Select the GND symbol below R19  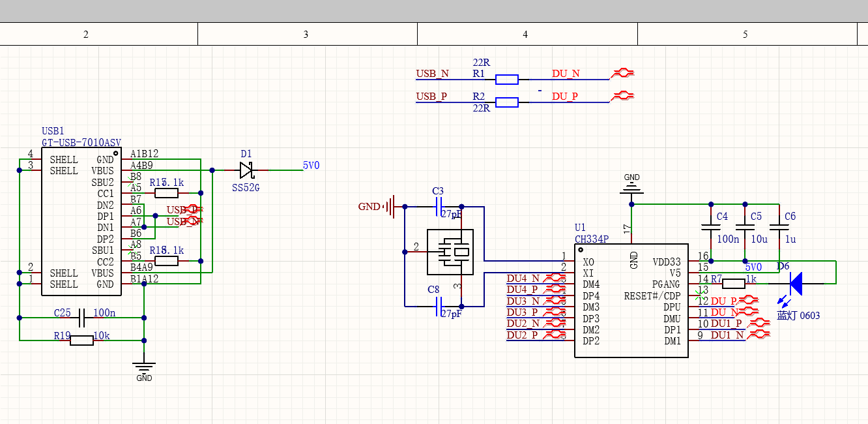coord(144,367)
